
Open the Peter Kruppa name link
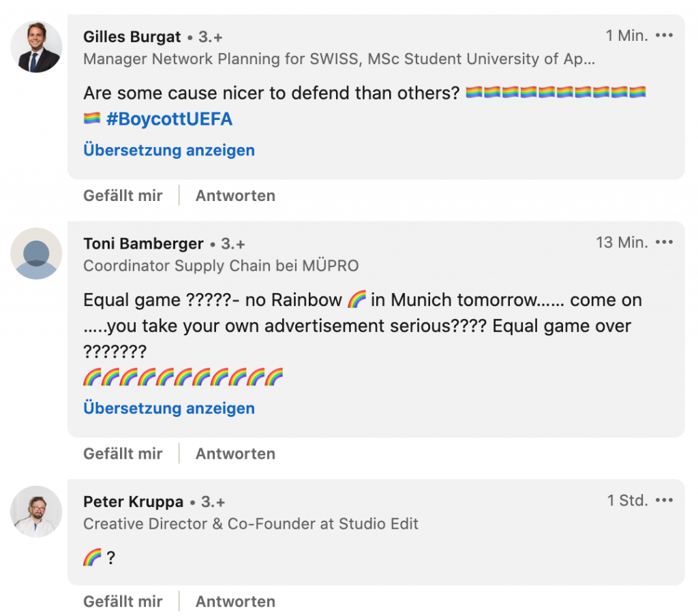point(133,502)
